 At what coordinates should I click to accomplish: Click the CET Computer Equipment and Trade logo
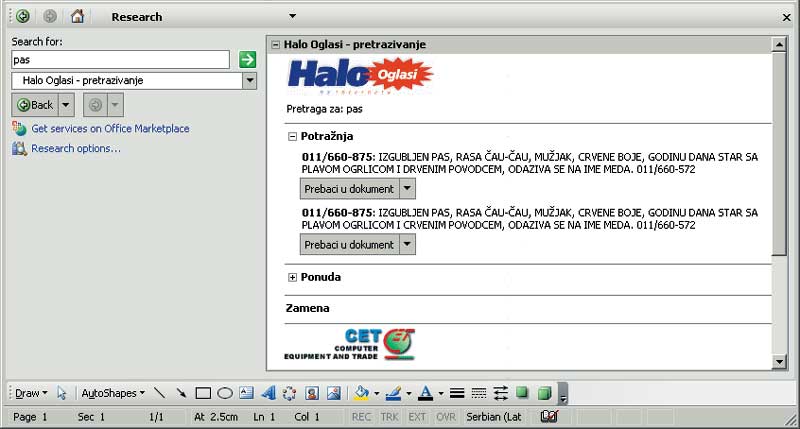(x=349, y=345)
